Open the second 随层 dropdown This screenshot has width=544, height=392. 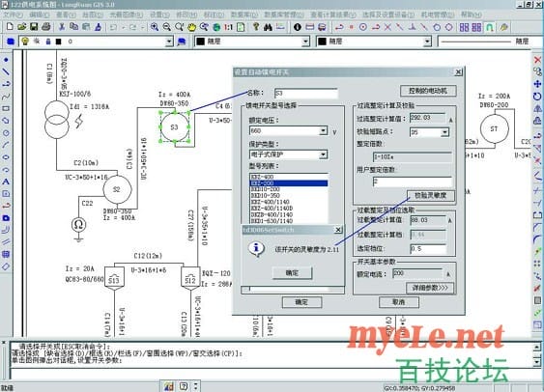point(427,42)
